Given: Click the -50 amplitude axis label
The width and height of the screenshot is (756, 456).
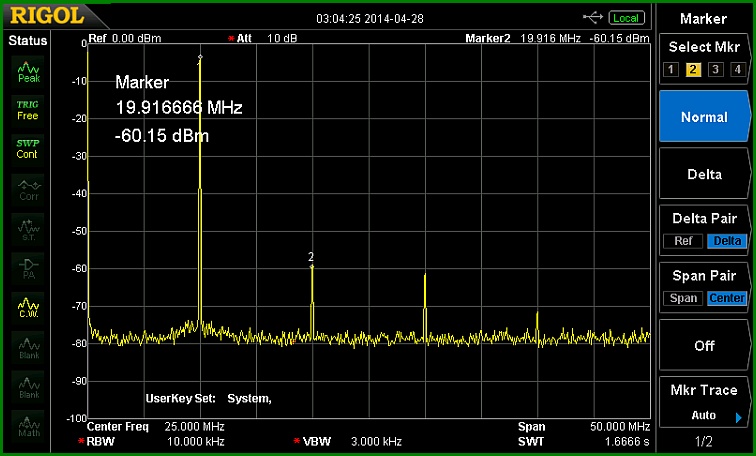Looking at the screenshot, I should [79, 231].
